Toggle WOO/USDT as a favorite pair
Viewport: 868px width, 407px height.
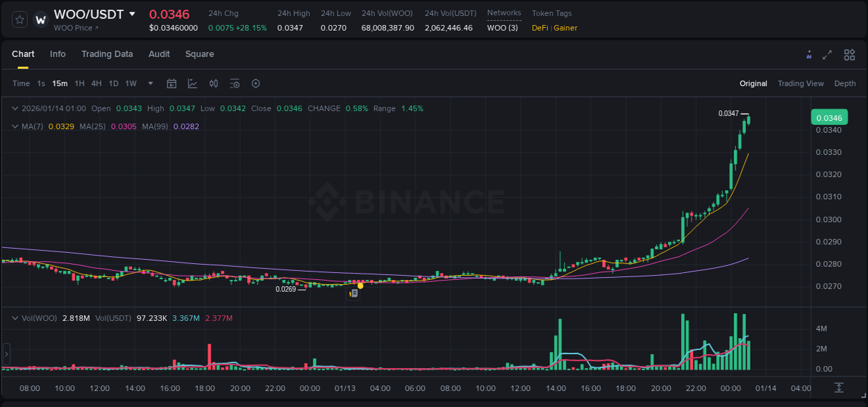pos(19,20)
